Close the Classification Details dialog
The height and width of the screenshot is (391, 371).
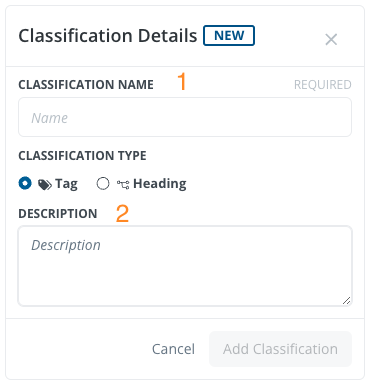331,39
